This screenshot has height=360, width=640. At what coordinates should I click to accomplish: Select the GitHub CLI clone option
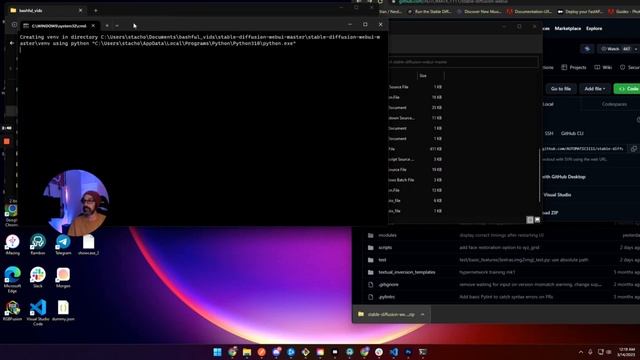(572, 133)
